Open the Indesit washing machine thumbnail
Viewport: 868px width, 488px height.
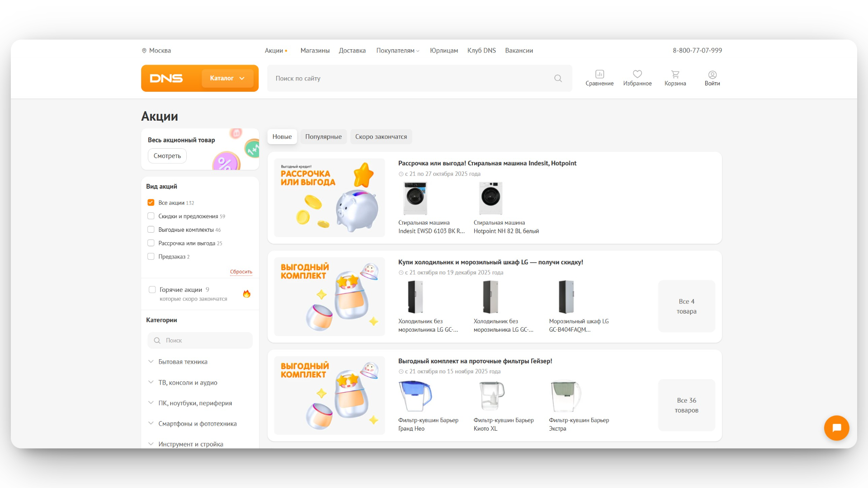415,198
